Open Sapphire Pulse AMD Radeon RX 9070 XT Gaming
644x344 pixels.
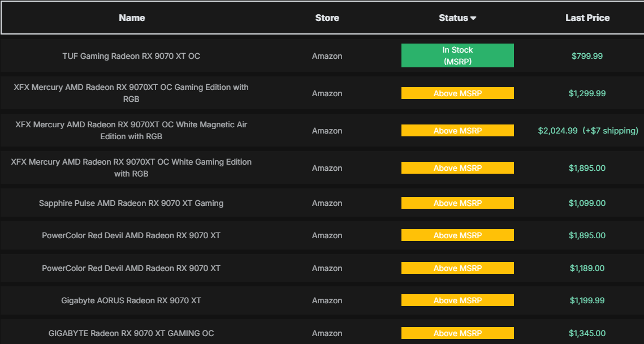131,203
